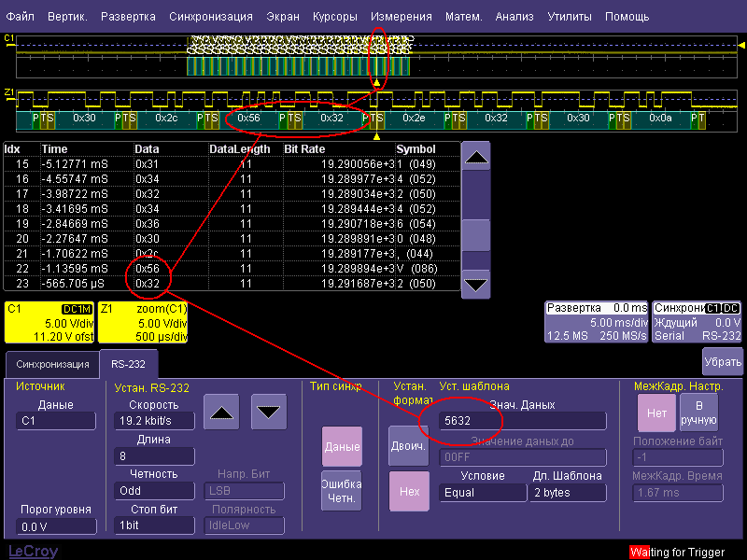Open the Z1 zoom descriptor box
The height and width of the screenshot is (560, 747).
[x=145, y=323]
